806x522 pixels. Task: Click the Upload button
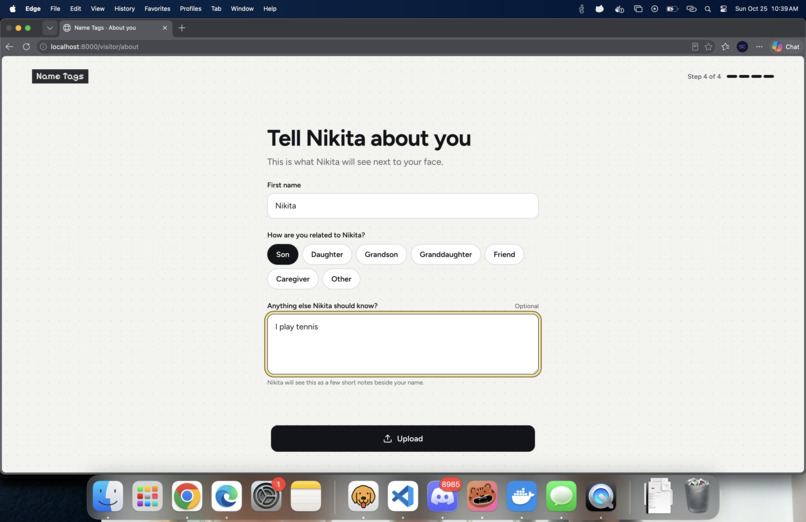(403, 438)
